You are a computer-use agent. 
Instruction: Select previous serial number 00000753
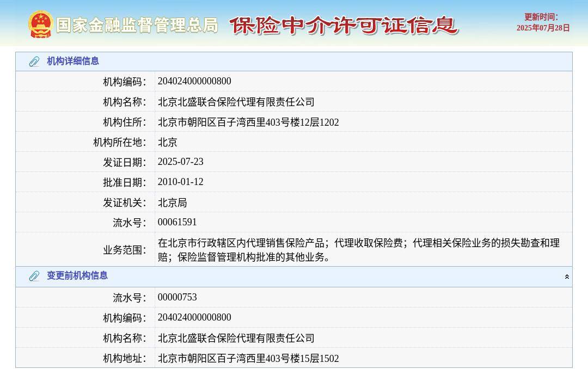coord(177,297)
